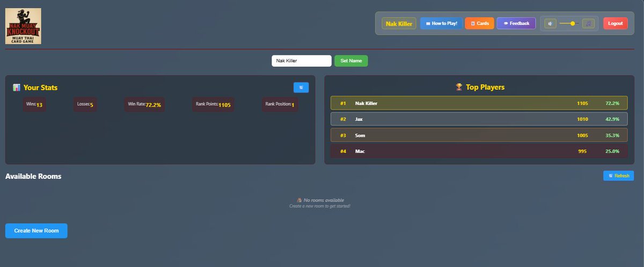The image size is (644, 267).
Task: Click the Set Name button
Action: coord(351,61)
